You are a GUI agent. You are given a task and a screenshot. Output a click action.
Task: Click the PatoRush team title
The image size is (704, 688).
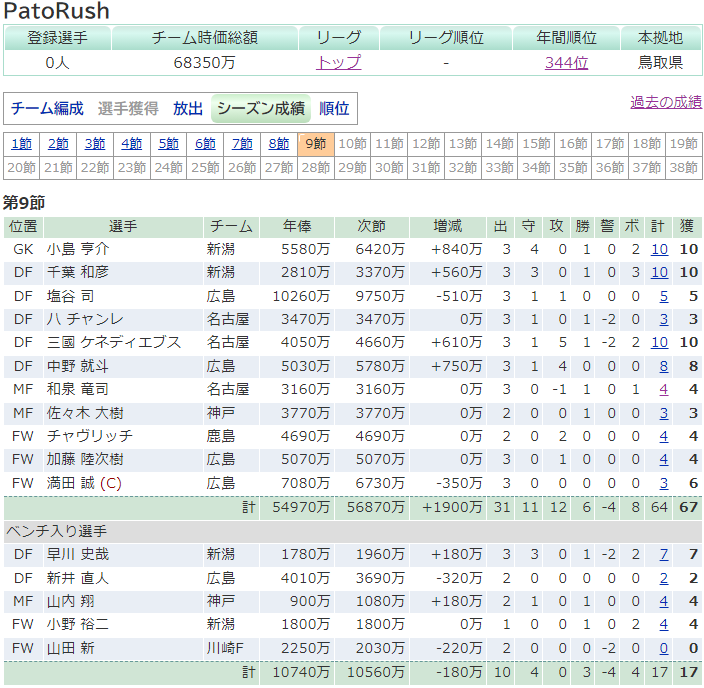[57, 11]
